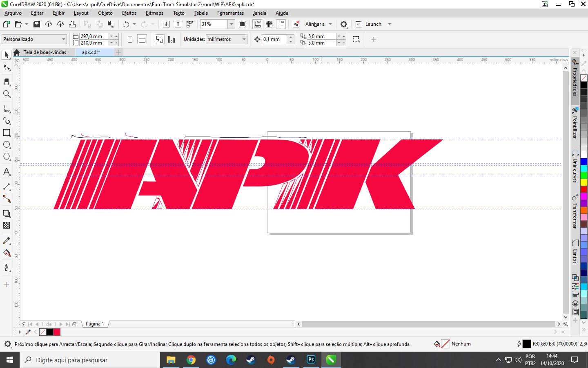588x368 pixels.
Task: Pick the Ellipse tool
Action: click(x=7, y=145)
